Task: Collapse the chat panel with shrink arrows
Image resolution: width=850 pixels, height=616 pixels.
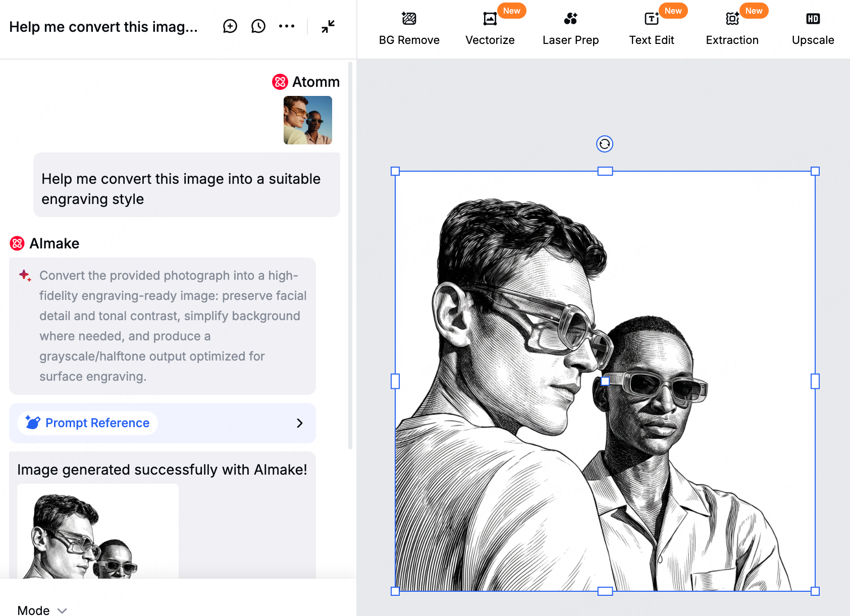Action: pyautogui.click(x=328, y=26)
